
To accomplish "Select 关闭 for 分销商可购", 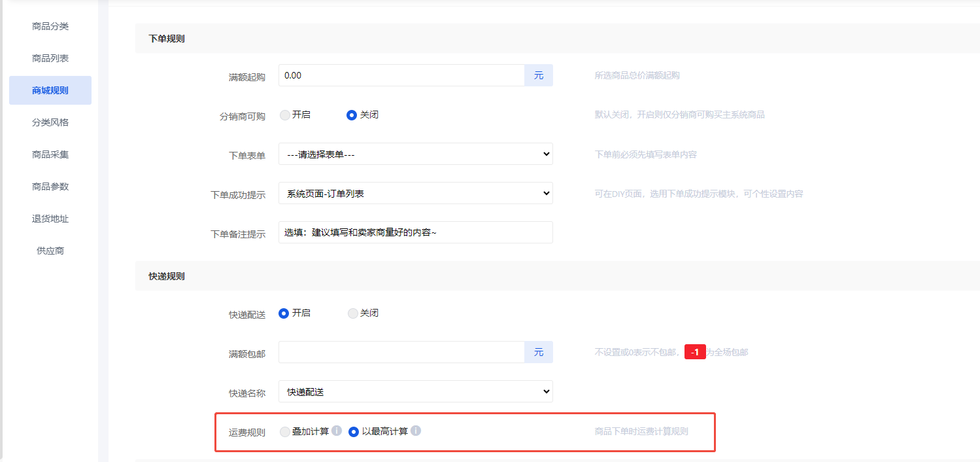I will (x=352, y=115).
